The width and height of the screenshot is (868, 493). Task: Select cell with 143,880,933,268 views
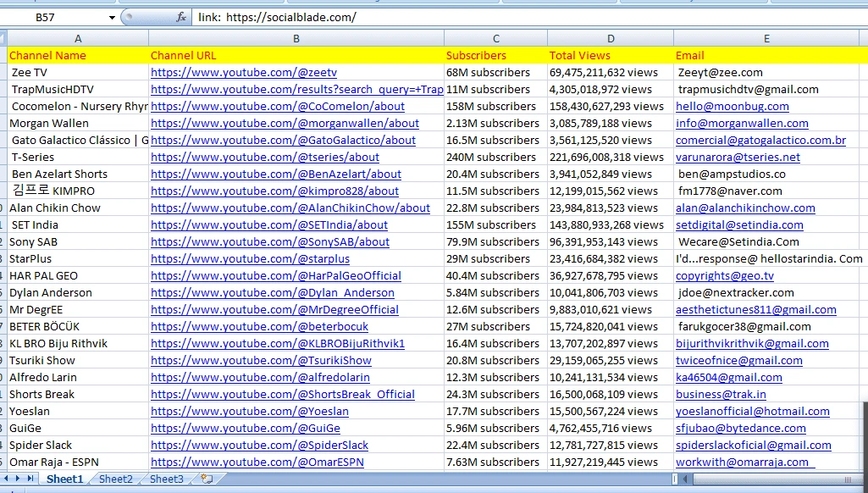click(611, 224)
